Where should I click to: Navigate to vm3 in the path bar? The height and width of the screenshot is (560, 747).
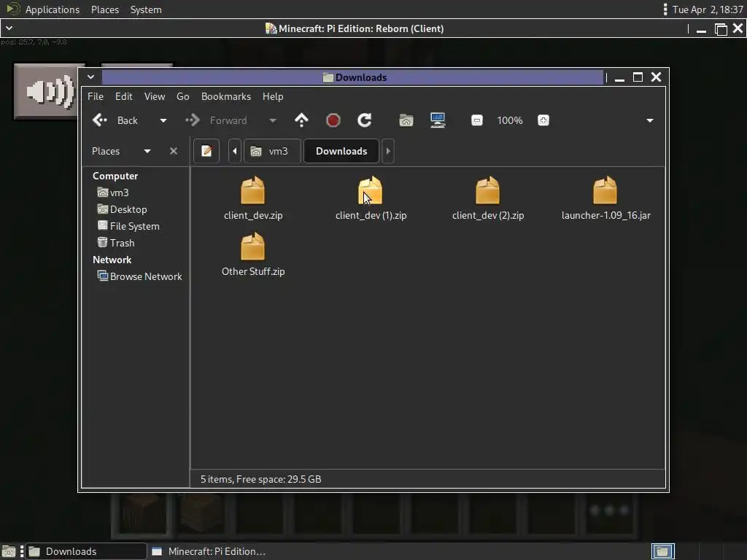[x=272, y=151]
